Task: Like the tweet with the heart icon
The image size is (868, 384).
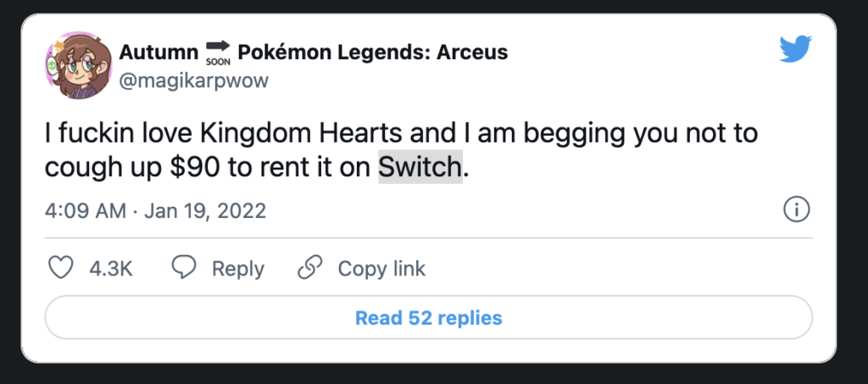Action: pos(60,269)
